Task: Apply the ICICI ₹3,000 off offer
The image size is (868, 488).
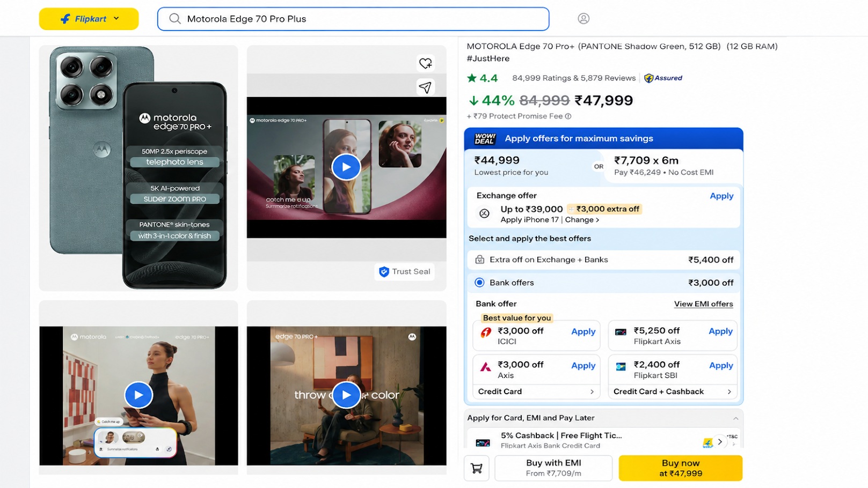Action: point(583,332)
